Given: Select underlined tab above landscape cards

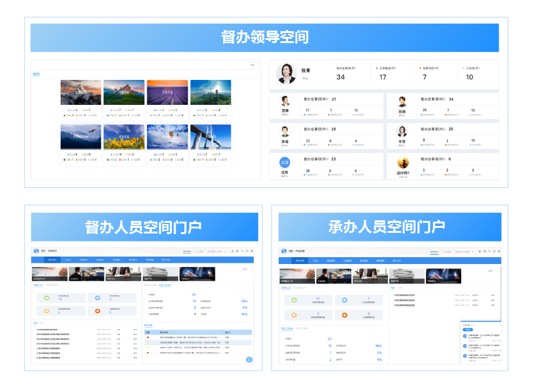Looking at the screenshot, I should (x=36, y=74).
